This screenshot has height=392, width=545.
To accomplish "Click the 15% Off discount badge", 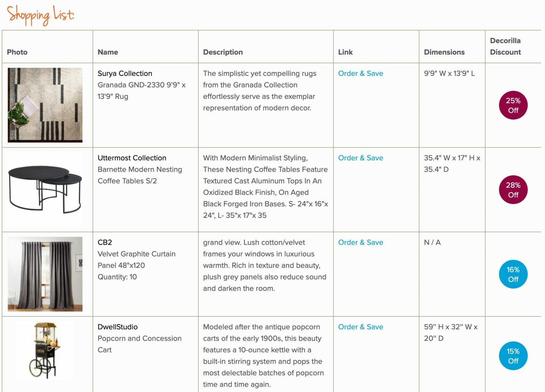I will 513,356.
